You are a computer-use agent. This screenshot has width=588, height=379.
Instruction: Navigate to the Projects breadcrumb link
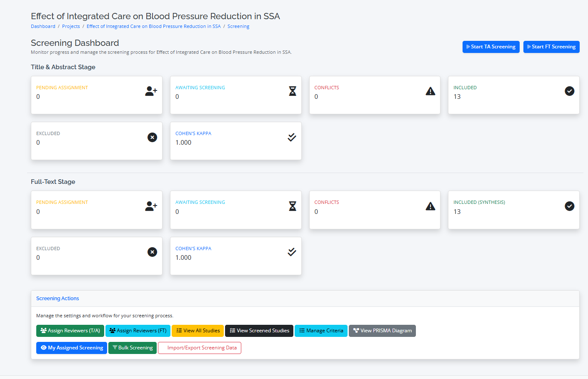(x=71, y=26)
